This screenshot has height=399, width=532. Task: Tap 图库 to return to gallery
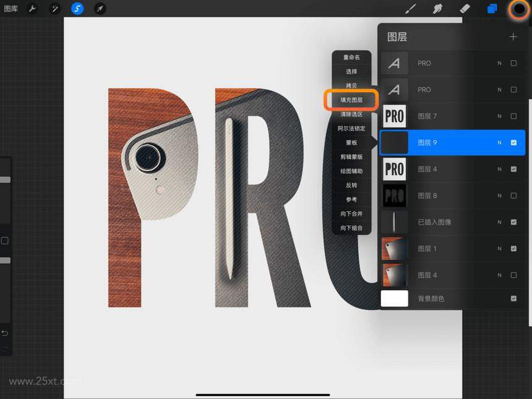[11, 9]
